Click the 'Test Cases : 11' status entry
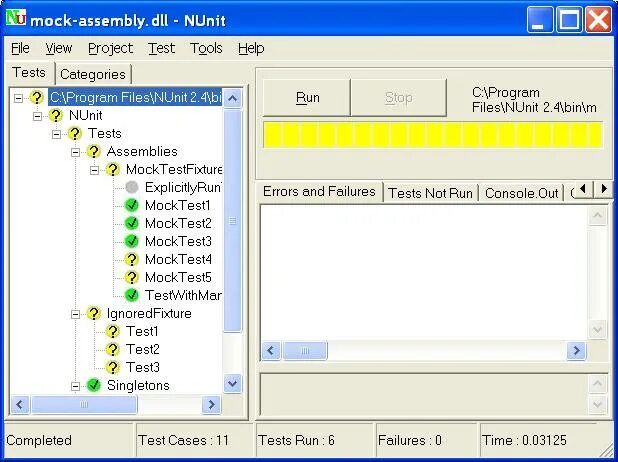This screenshot has height=462, width=618. 194,440
